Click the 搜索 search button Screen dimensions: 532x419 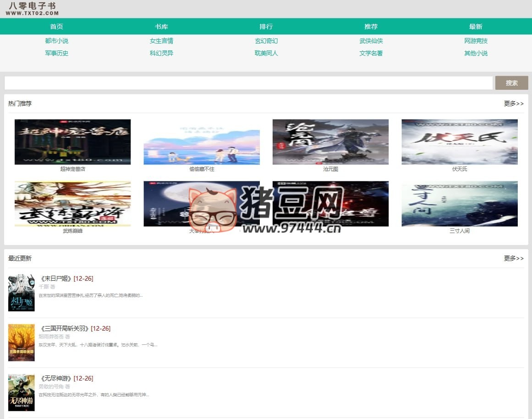pyautogui.click(x=511, y=83)
